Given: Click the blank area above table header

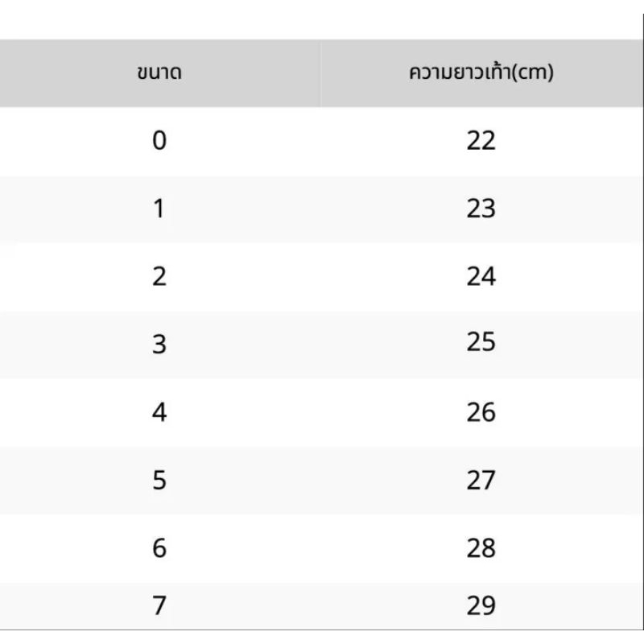Looking at the screenshot, I should 321,19.
